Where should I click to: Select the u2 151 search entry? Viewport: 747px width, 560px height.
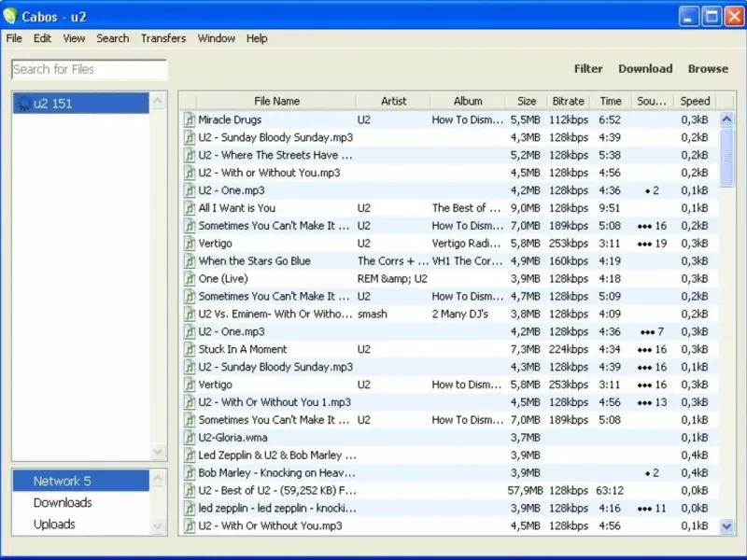(x=81, y=104)
